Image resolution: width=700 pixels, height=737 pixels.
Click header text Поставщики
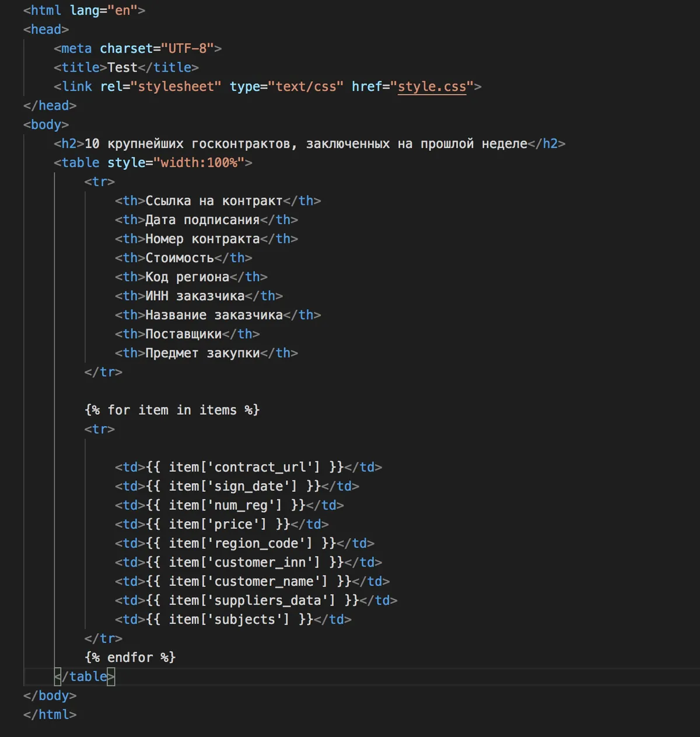(184, 334)
